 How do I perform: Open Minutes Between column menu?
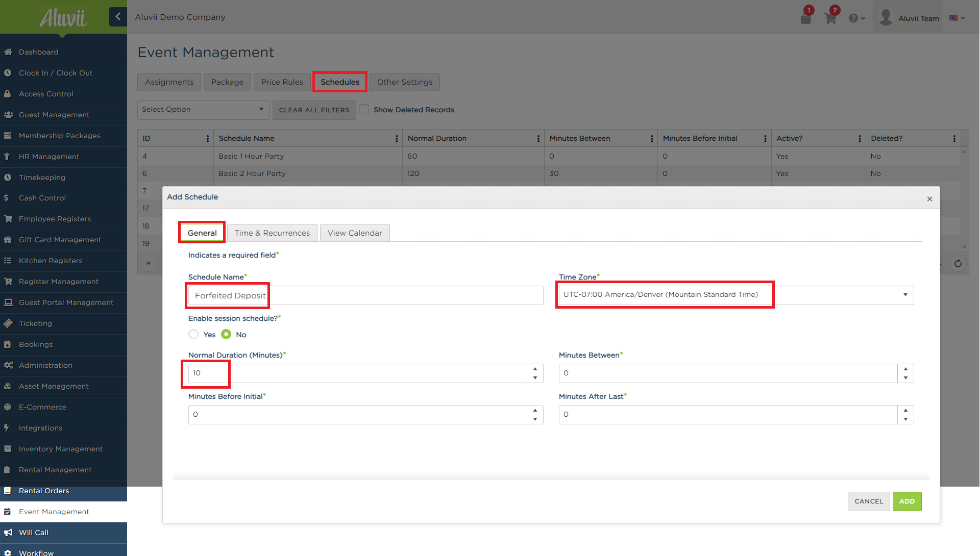click(x=652, y=139)
